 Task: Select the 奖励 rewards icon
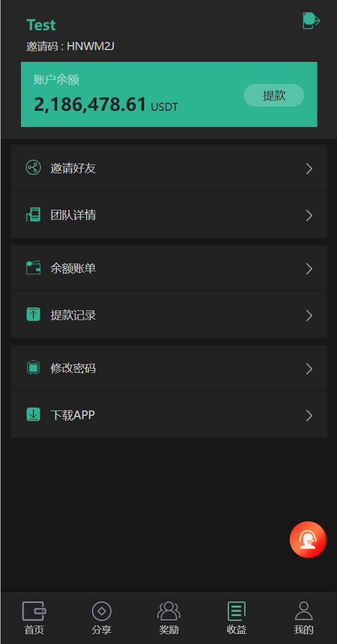pyautogui.click(x=169, y=611)
